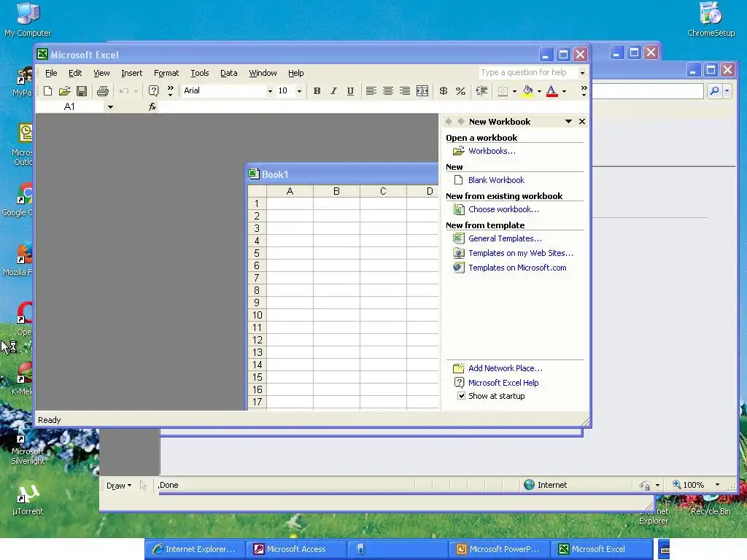Viewport: 747px width, 560px height.
Task: Center cell text
Action: [x=388, y=91]
